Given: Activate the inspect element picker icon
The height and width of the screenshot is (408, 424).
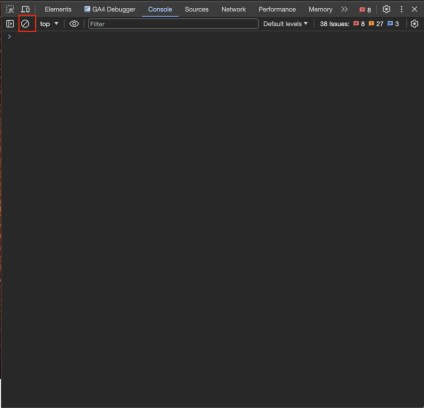Looking at the screenshot, I should (x=10, y=9).
